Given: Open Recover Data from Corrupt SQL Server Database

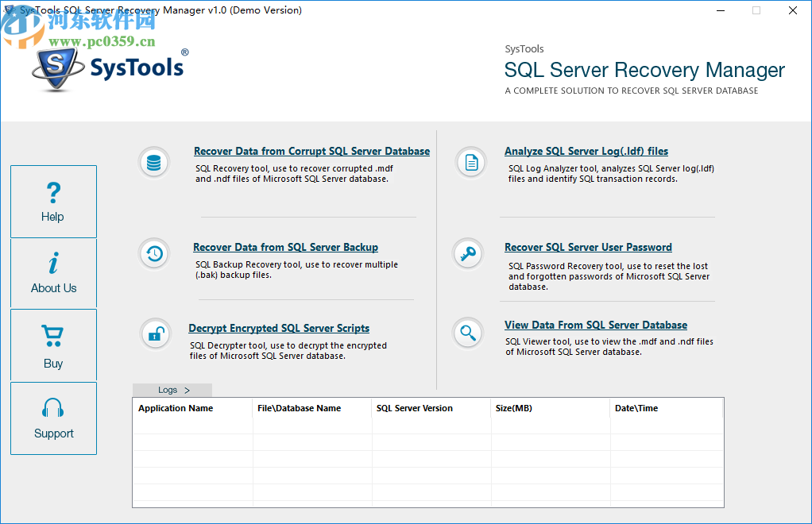Looking at the screenshot, I should [x=311, y=151].
